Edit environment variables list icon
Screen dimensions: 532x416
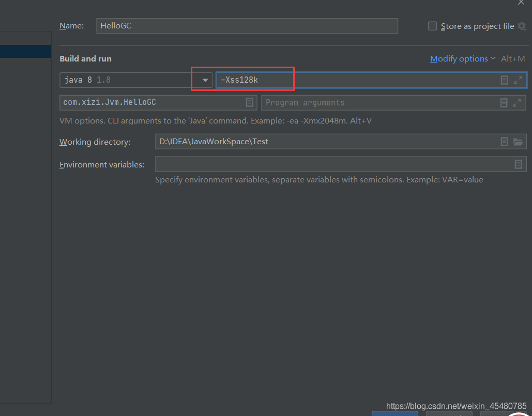(x=518, y=164)
